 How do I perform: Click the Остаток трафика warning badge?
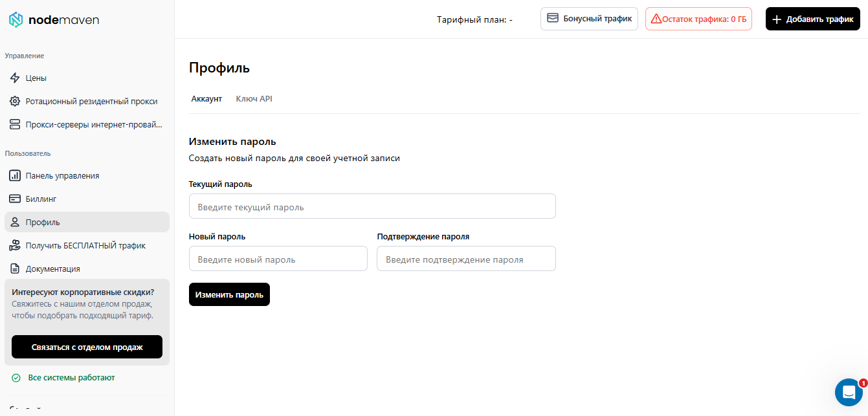coord(698,19)
